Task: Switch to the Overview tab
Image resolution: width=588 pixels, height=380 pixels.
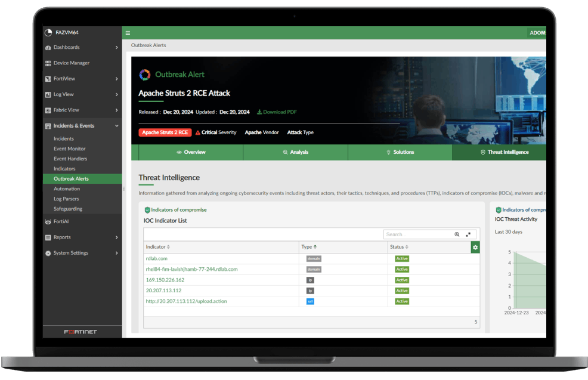Action: coord(191,152)
